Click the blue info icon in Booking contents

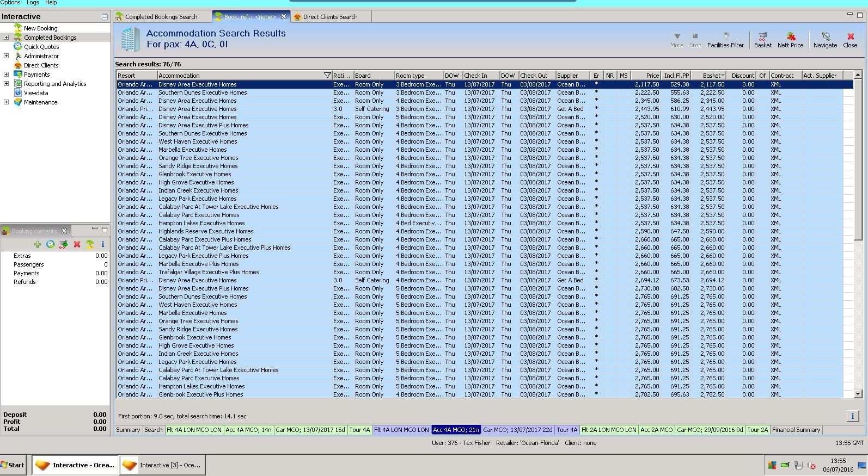tap(103, 245)
